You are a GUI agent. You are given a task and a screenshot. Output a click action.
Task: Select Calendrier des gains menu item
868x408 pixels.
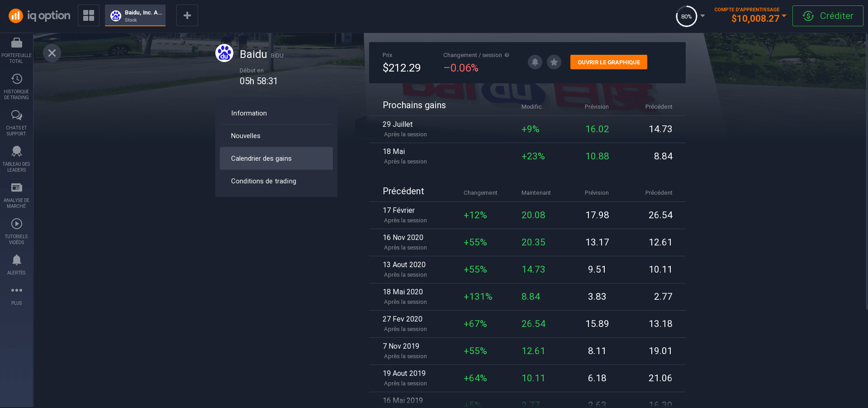(276, 158)
